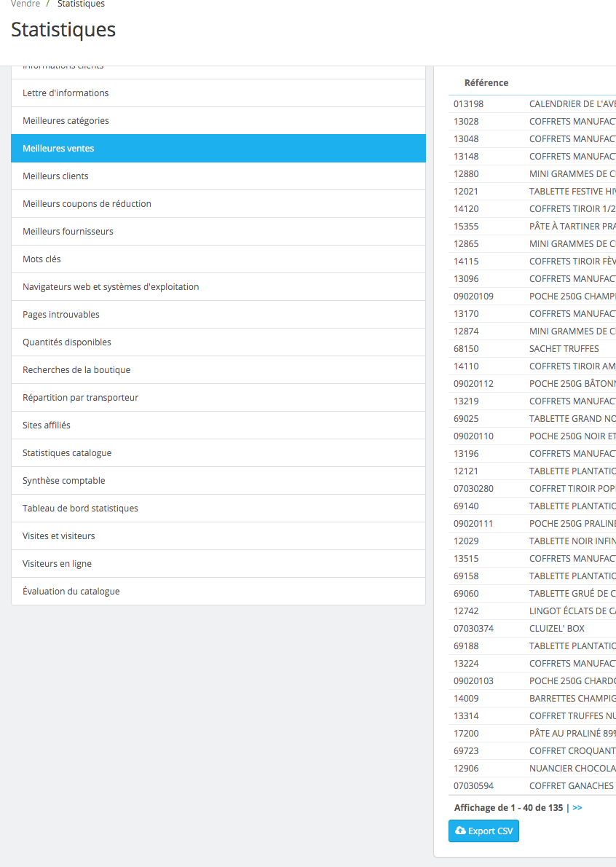Open Meilleurs fournisseurs module
The image size is (616, 867).
pos(218,231)
